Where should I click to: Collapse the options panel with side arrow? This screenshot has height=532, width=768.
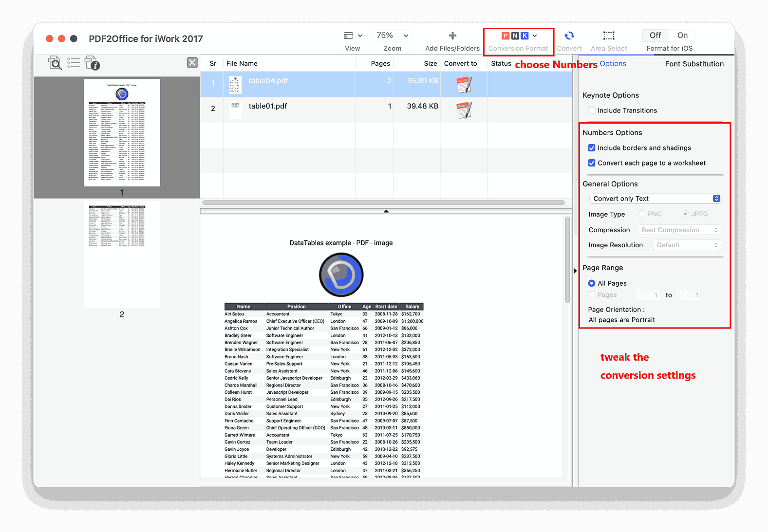point(575,271)
